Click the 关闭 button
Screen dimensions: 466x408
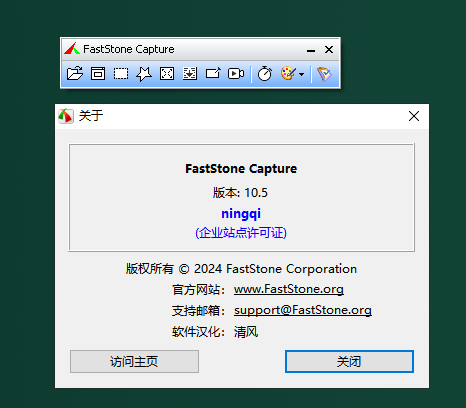349,361
